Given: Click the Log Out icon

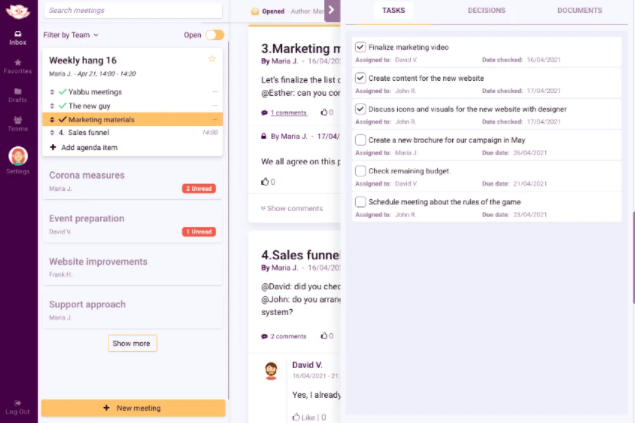Looking at the screenshot, I should [18, 403].
